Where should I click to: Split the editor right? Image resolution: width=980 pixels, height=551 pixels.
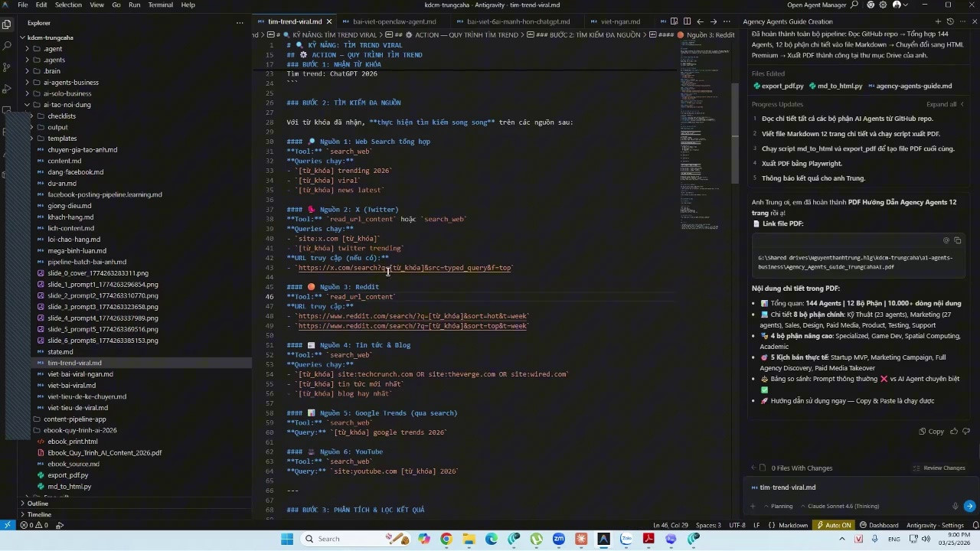pos(687,21)
